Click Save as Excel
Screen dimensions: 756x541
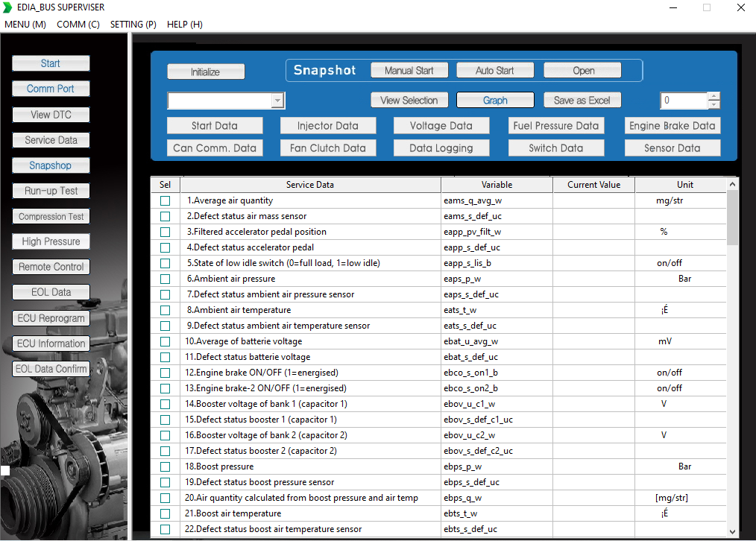[x=582, y=100]
